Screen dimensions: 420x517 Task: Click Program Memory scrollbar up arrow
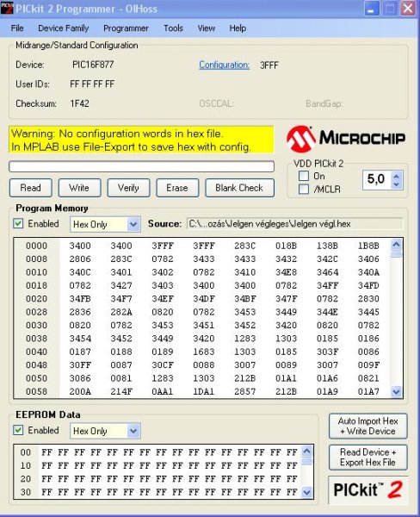(x=396, y=245)
